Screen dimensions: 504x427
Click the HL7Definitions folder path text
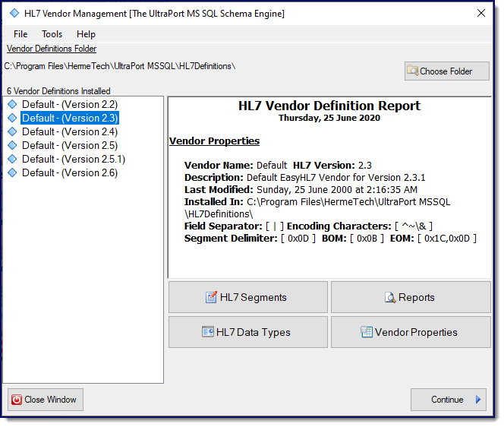pyautogui.click(x=120, y=66)
